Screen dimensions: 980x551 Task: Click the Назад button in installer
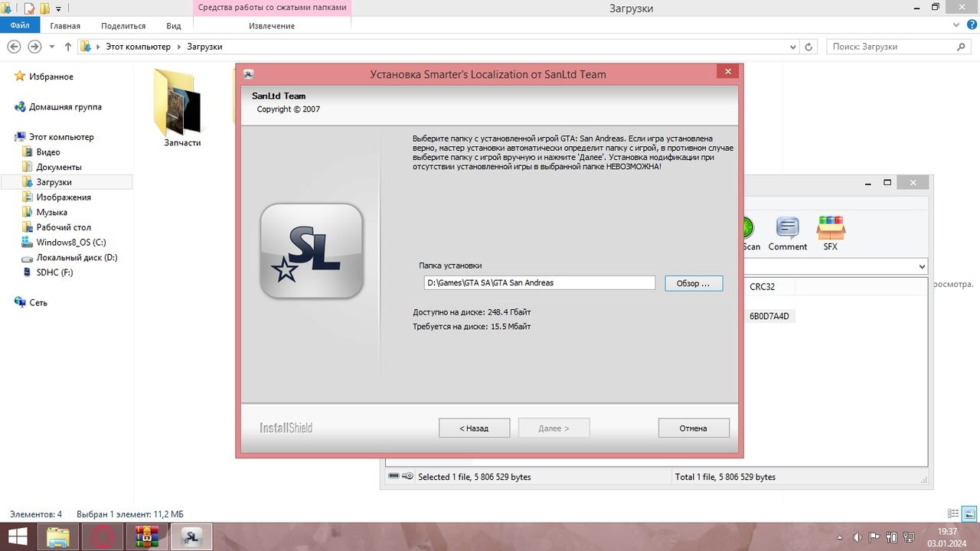(474, 428)
